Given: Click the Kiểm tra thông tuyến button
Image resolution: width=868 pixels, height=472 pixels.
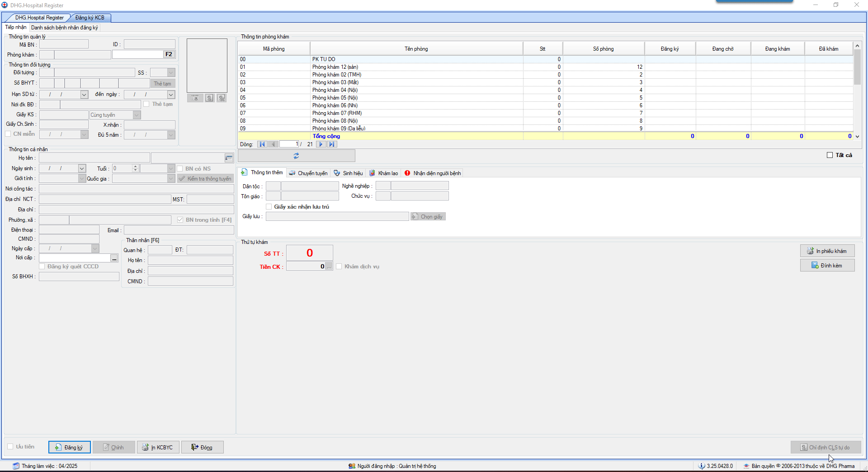Looking at the screenshot, I should pos(205,179).
